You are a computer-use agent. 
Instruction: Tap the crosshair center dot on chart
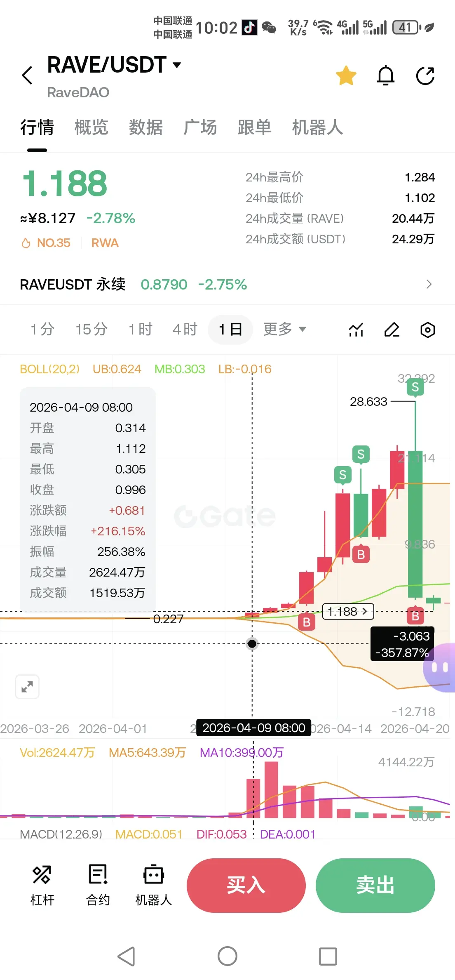(252, 643)
